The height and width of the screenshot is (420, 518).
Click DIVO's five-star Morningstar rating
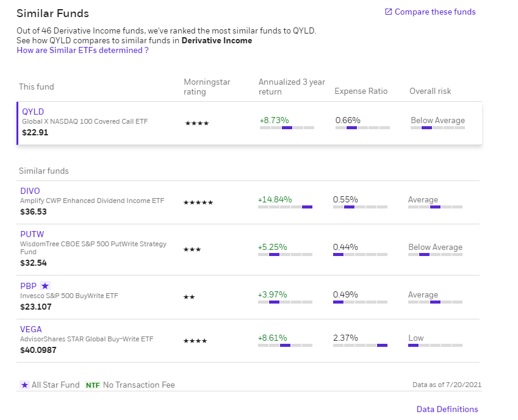point(198,202)
